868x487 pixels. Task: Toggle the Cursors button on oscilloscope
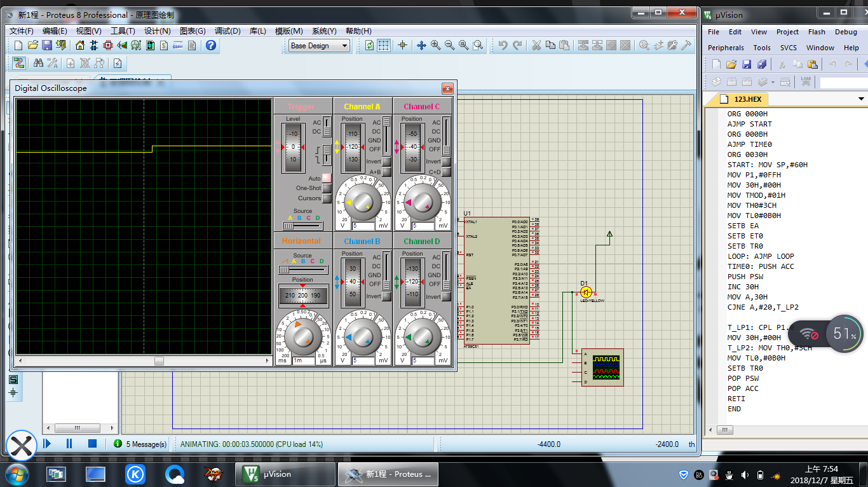coord(327,198)
